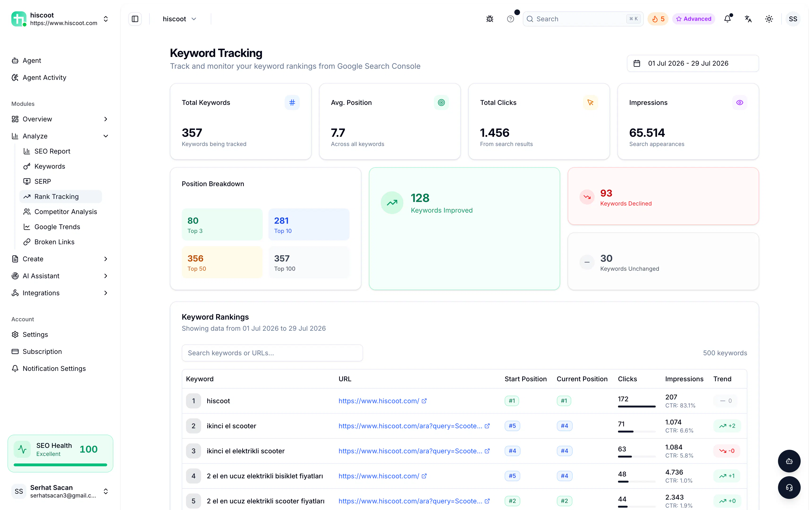Click the SEO Health progress bar

coord(60,465)
